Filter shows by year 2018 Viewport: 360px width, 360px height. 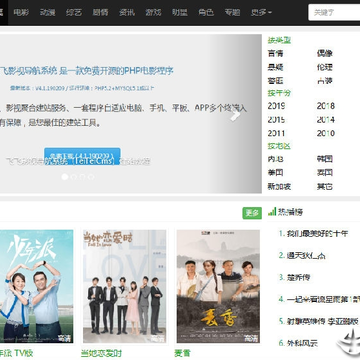click(x=326, y=106)
